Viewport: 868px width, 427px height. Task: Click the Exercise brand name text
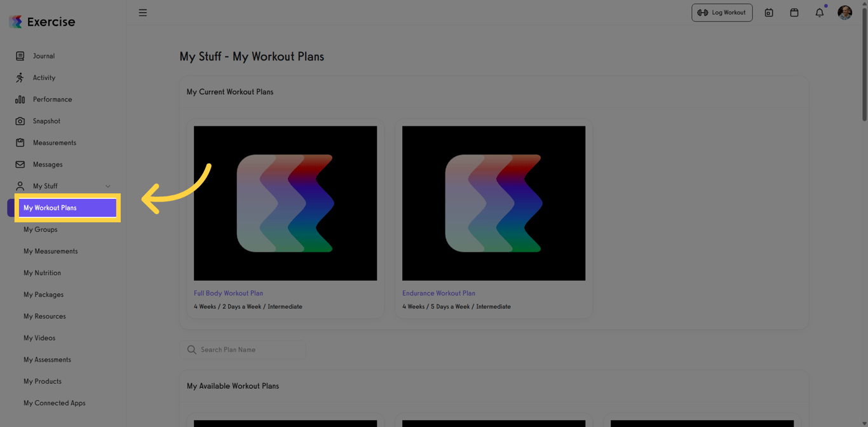pyautogui.click(x=51, y=22)
